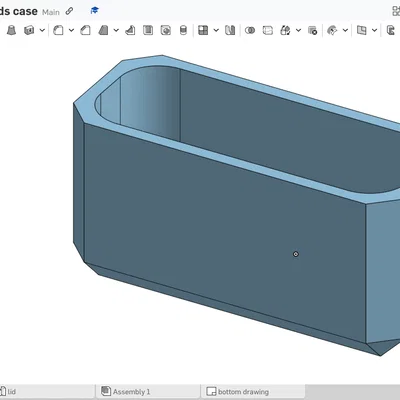Viewport: 400px width, 400px height.
Task: Expand the Thicken tool dropdown arrow
Action: 42,30
